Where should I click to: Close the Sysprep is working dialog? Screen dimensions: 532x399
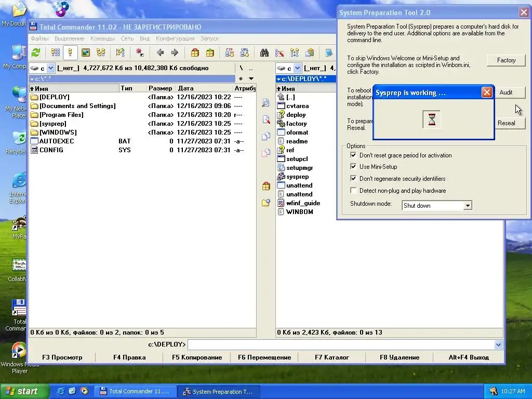point(487,92)
